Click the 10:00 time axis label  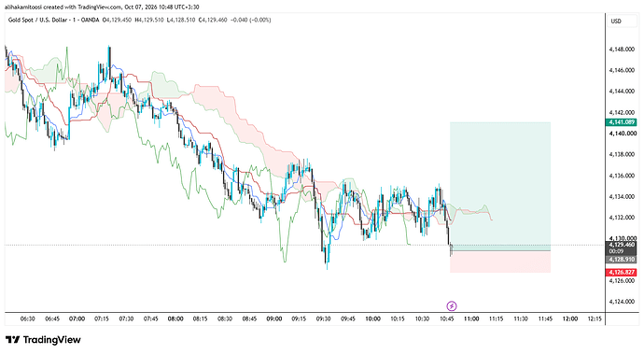coord(372,319)
